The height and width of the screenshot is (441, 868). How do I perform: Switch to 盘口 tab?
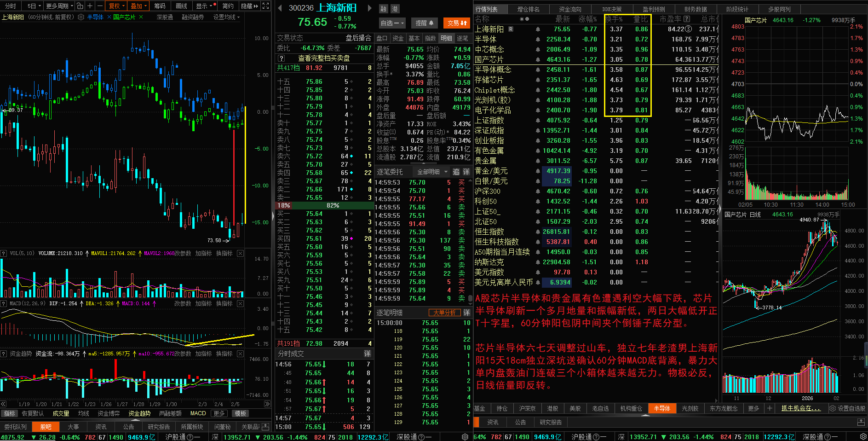click(x=382, y=38)
